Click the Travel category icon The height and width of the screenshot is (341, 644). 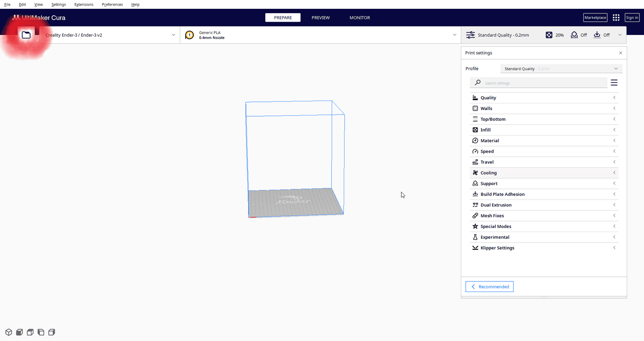tap(475, 162)
